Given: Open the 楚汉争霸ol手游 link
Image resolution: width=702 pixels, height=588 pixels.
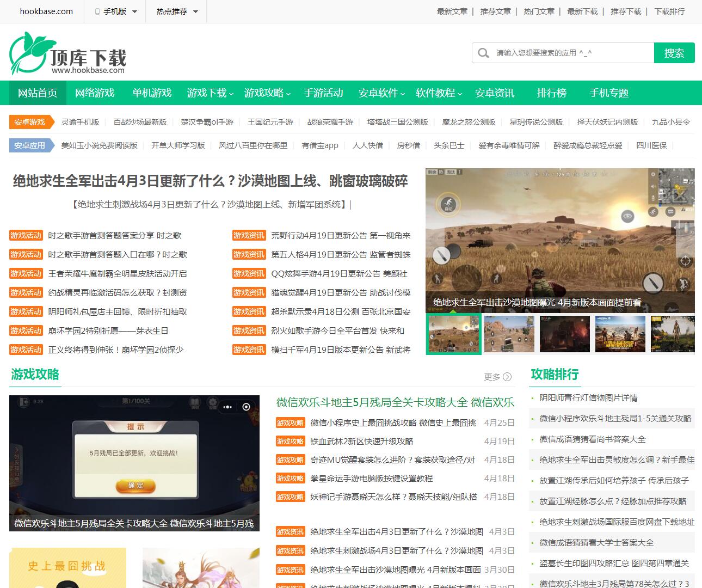Looking at the screenshot, I should coord(207,122).
